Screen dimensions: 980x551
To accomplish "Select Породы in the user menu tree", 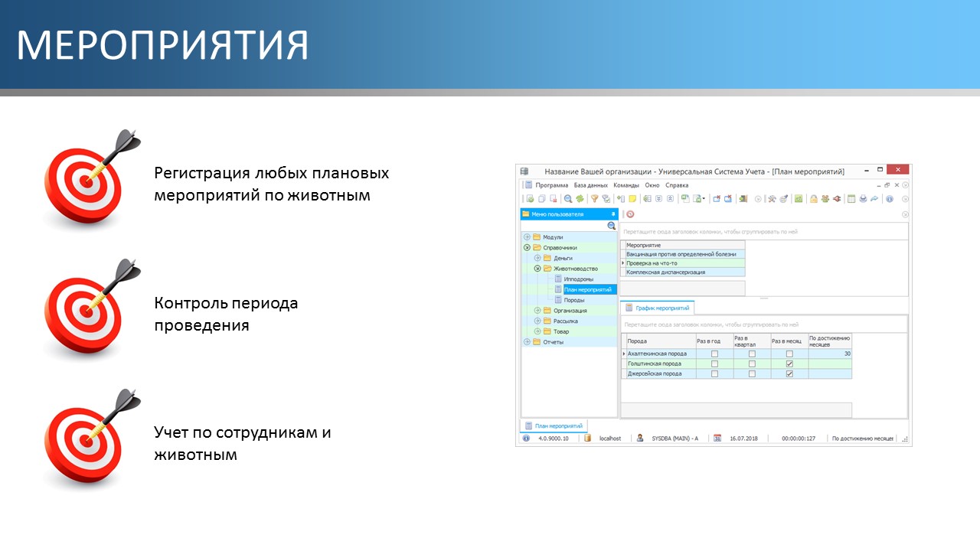I will pyautogui.click(x=573, y=300).
